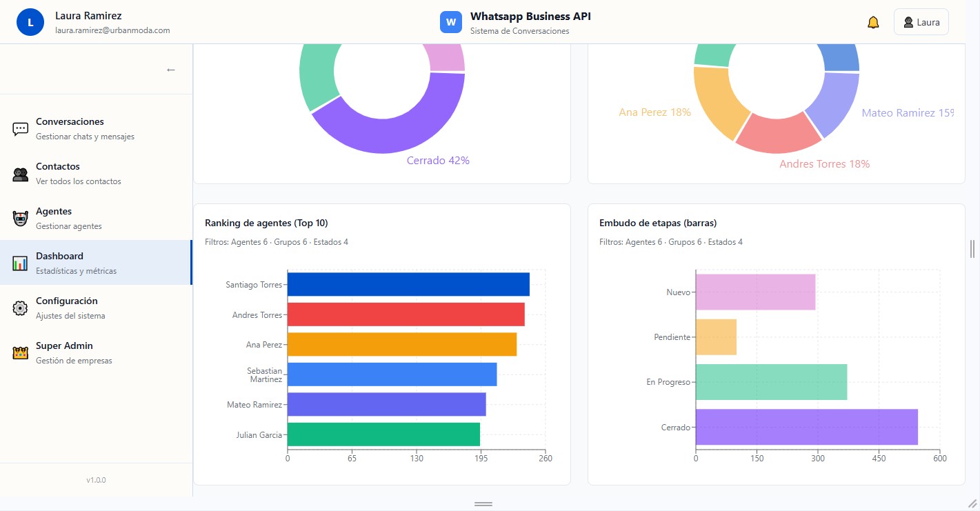Click the Ana Perez 18% donut label

[x=655, y=112]
